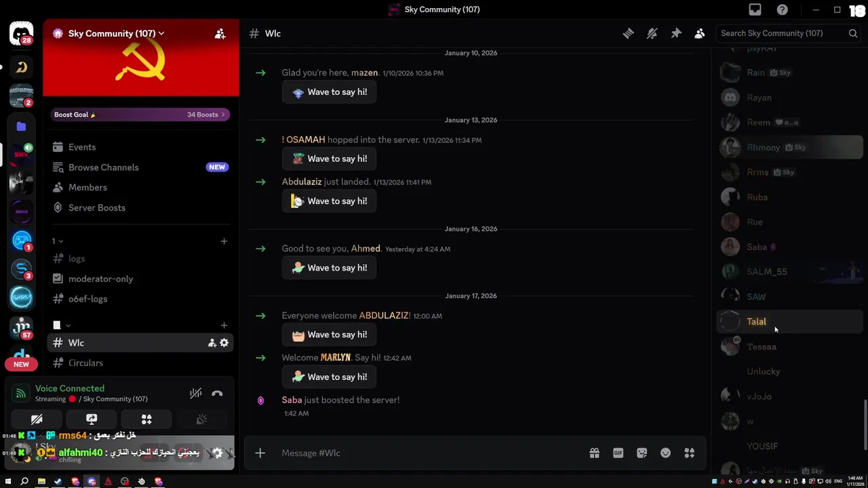868x488 pixels.
Task: Open member Talal in member list
Action: (x=790, y=322)
